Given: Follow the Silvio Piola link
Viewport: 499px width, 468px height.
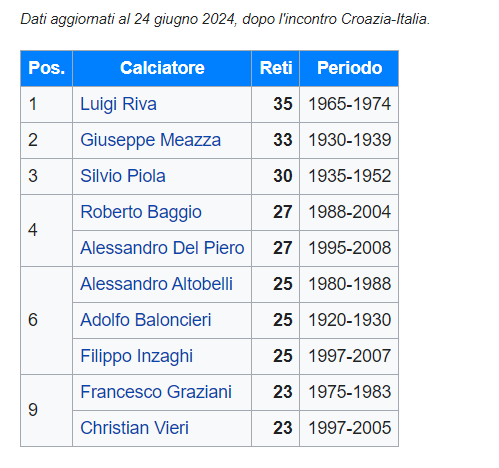Looking at the screenshot, I should [123, 176].
